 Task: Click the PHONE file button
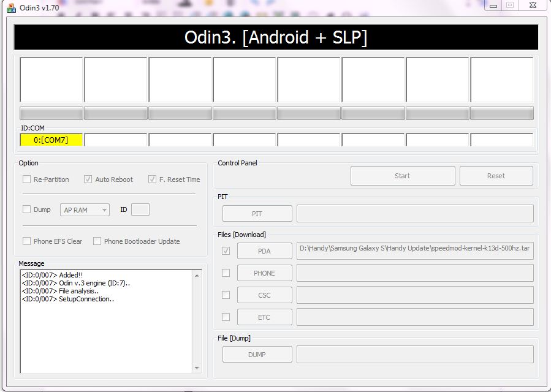[265, 273]
